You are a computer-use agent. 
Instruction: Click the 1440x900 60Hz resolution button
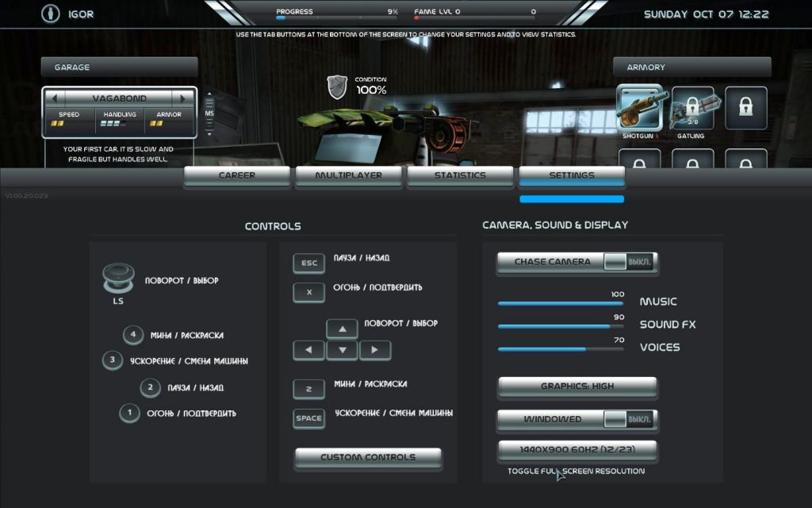click(x=576, y=450)
